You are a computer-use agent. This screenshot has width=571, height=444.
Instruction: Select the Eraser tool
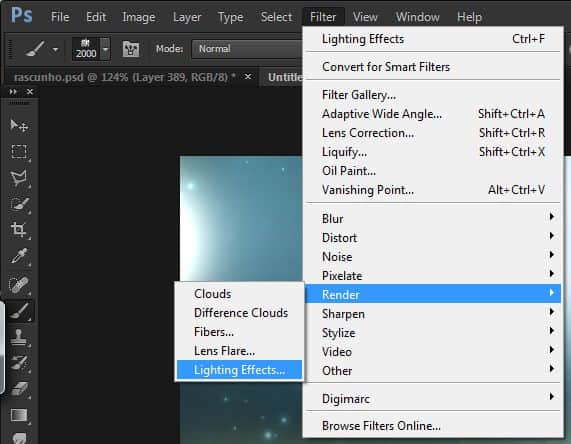pos(19,389)
